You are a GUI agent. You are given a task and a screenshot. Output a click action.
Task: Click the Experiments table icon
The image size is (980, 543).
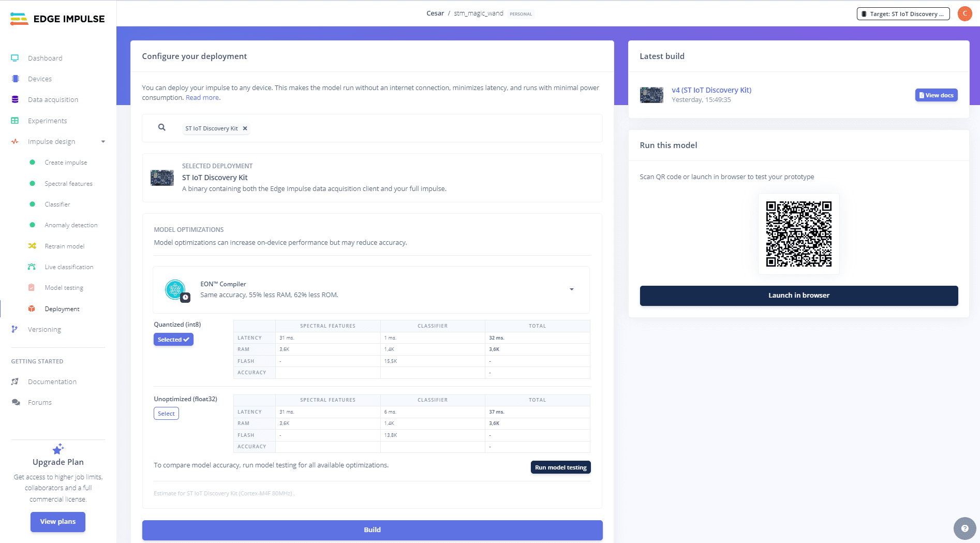coord(15,121)
